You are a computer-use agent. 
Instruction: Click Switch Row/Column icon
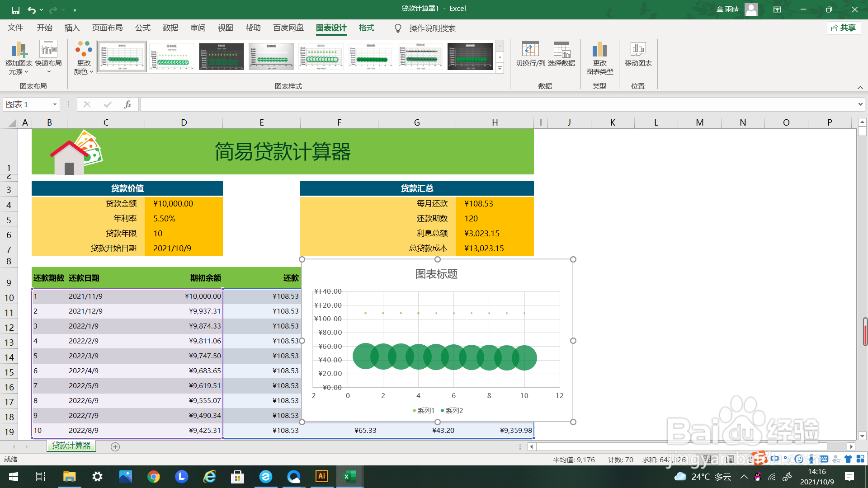[x=530, y=50]
